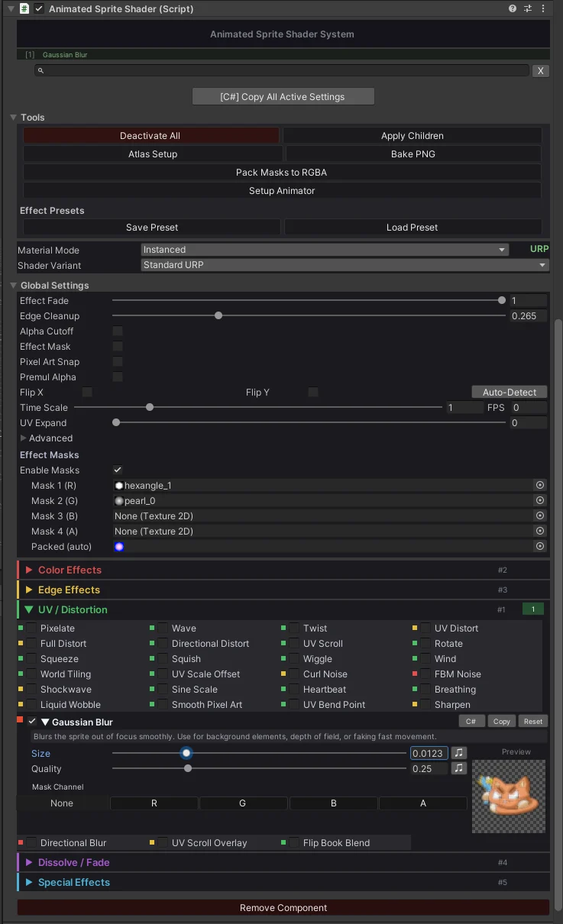Click the Bake PNG button
Image resolution: width=563 pixels, height=924 pixels.
coord(413,153)
